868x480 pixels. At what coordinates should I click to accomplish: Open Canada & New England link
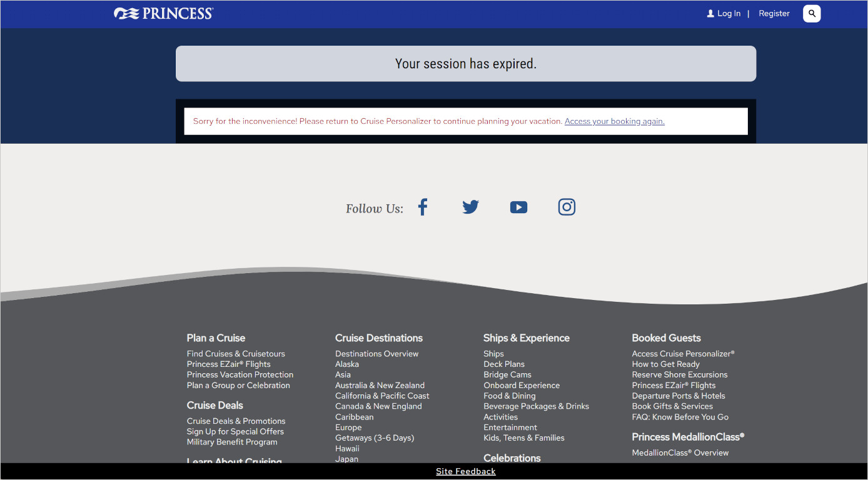tap(378, 406)
